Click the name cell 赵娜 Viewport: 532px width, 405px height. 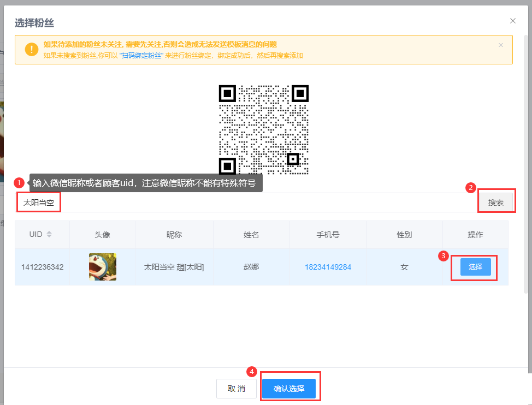tap(251, 267)
